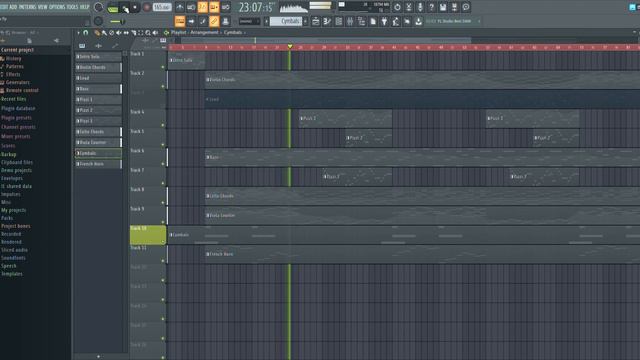Select Viola Counter in the pattern picker
The image size is (640, 360).
[98, 142]
